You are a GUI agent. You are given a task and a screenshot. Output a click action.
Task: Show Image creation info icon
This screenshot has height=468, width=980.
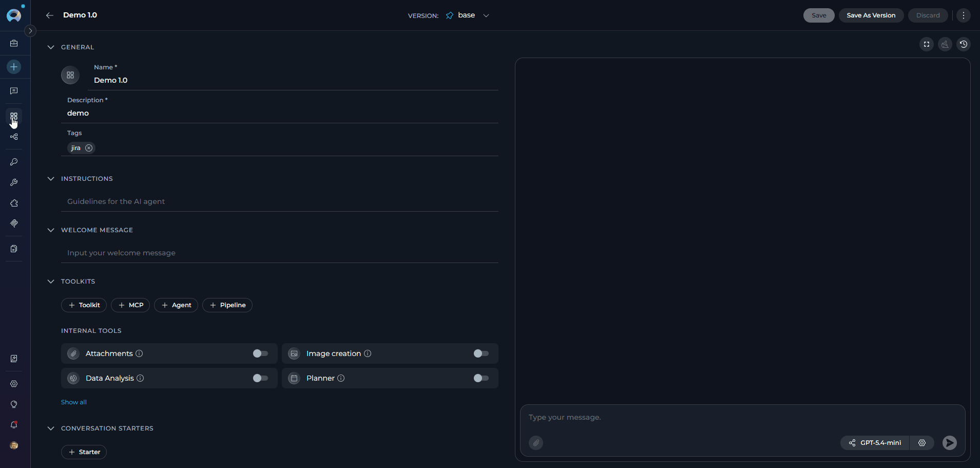[368, 353]
